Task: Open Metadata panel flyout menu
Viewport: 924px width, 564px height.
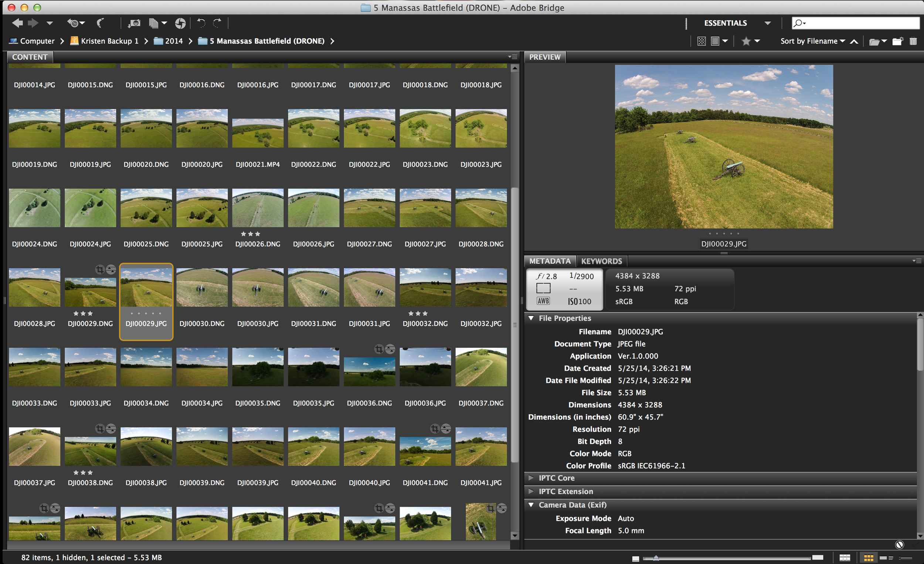Action: pos(917,261)
